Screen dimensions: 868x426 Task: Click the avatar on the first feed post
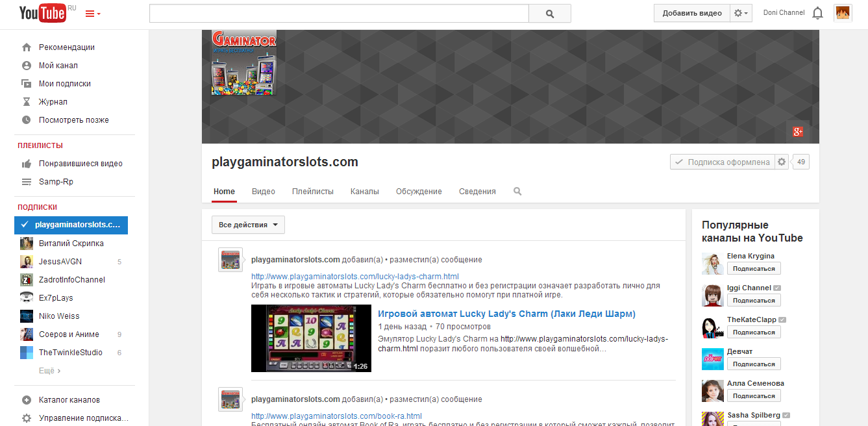230,260
